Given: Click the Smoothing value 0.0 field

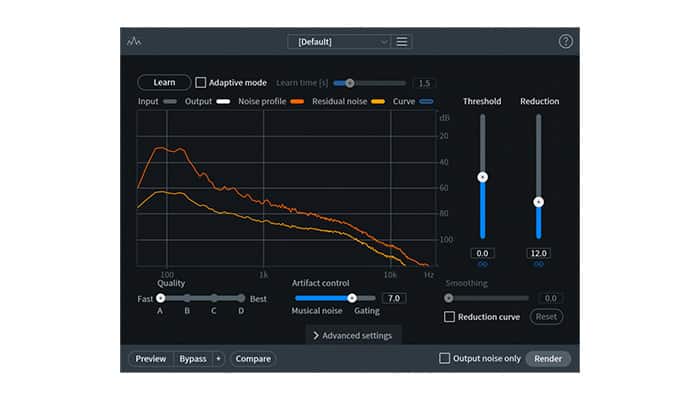Looking at the screenshot, I should coord(551,298).
